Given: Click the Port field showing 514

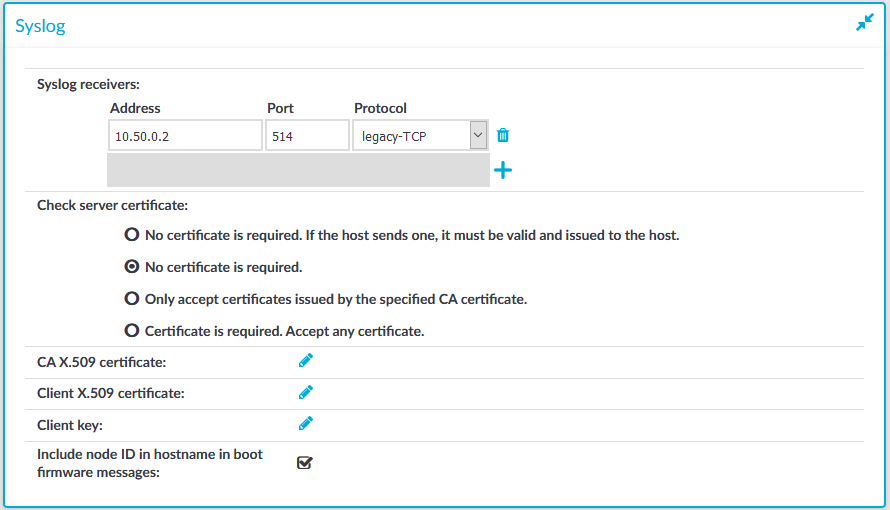Looking at the screenshot, I should 307,136.
